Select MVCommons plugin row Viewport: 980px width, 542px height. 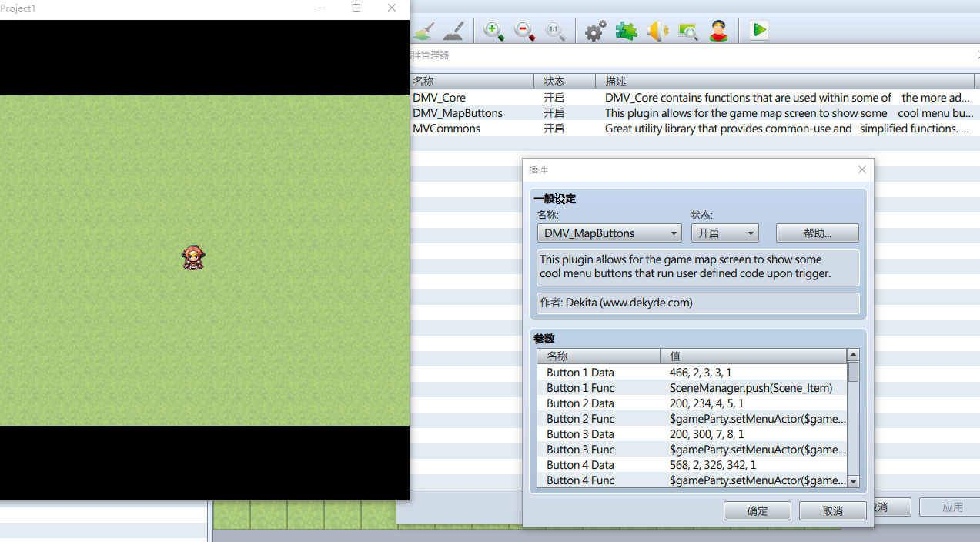point(694,129)
